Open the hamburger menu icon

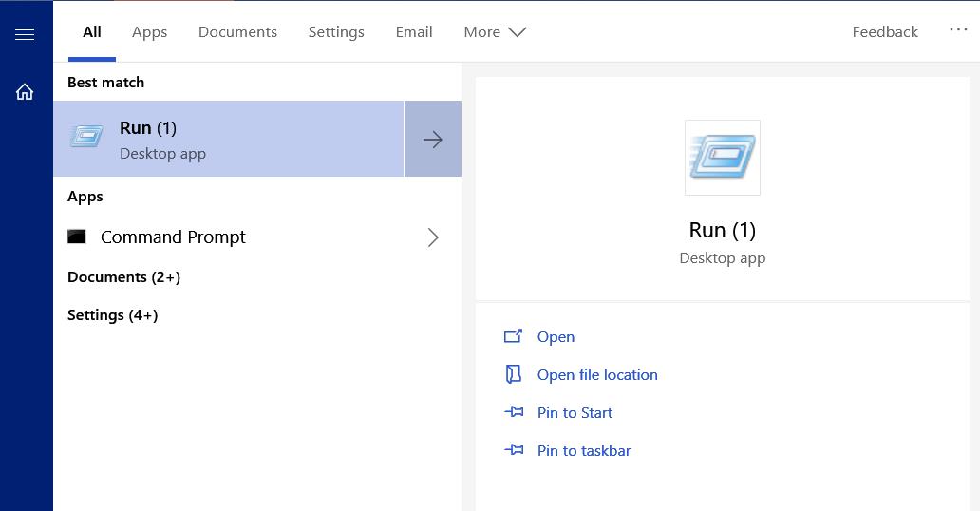[x=25, y=34]
